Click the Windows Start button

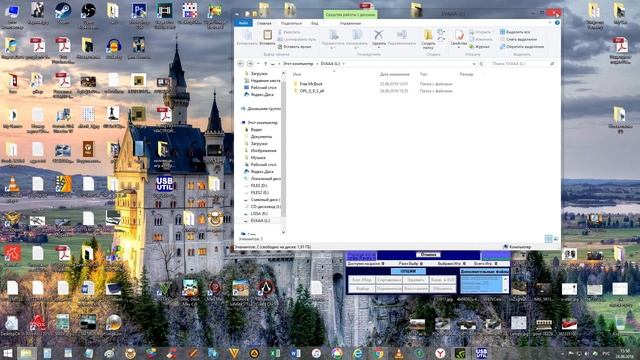point(7,353)
